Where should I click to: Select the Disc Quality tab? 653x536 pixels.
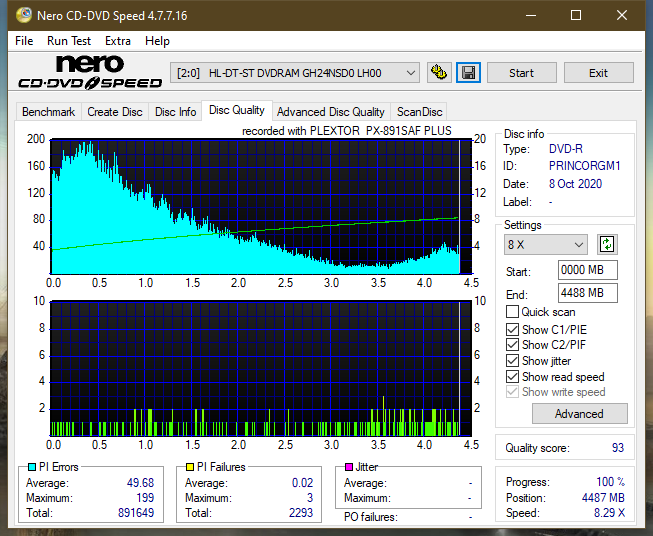click(237, 110)
